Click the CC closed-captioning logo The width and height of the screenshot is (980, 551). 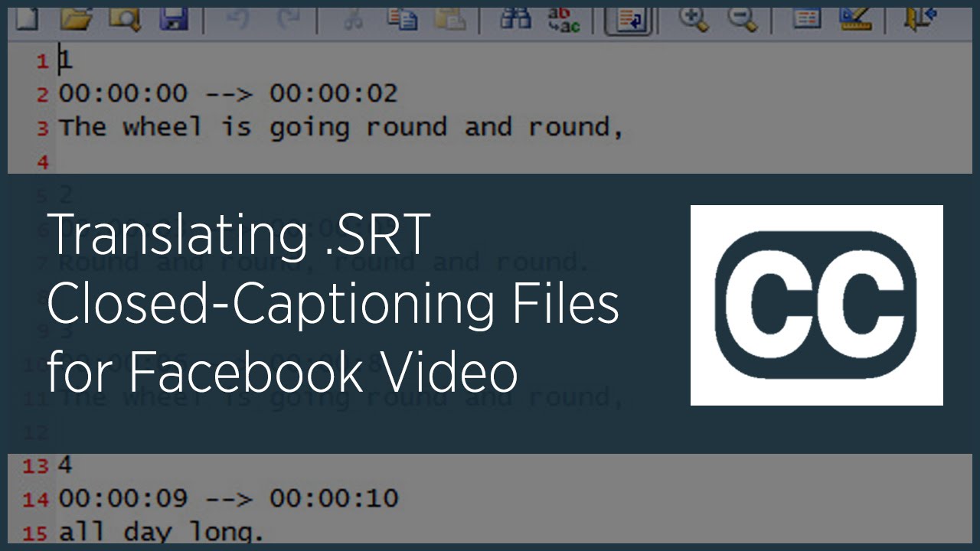click(x=816, y=305)
